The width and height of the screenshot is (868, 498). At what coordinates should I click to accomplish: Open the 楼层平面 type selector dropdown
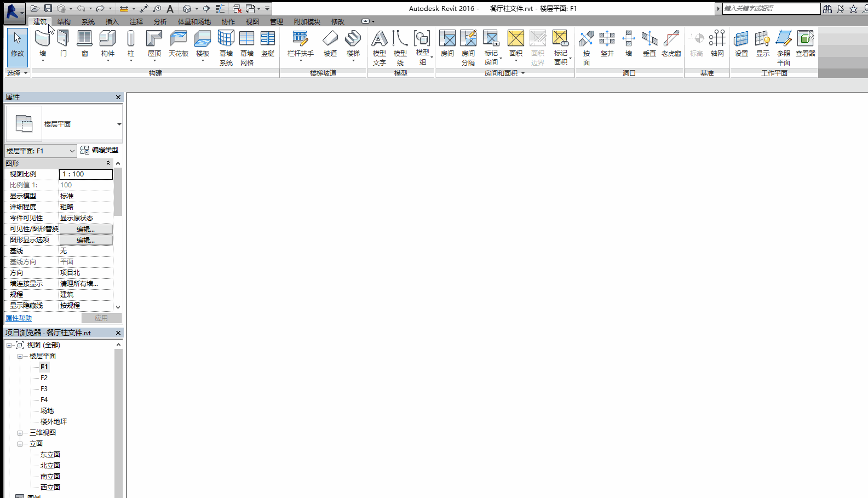119,124
